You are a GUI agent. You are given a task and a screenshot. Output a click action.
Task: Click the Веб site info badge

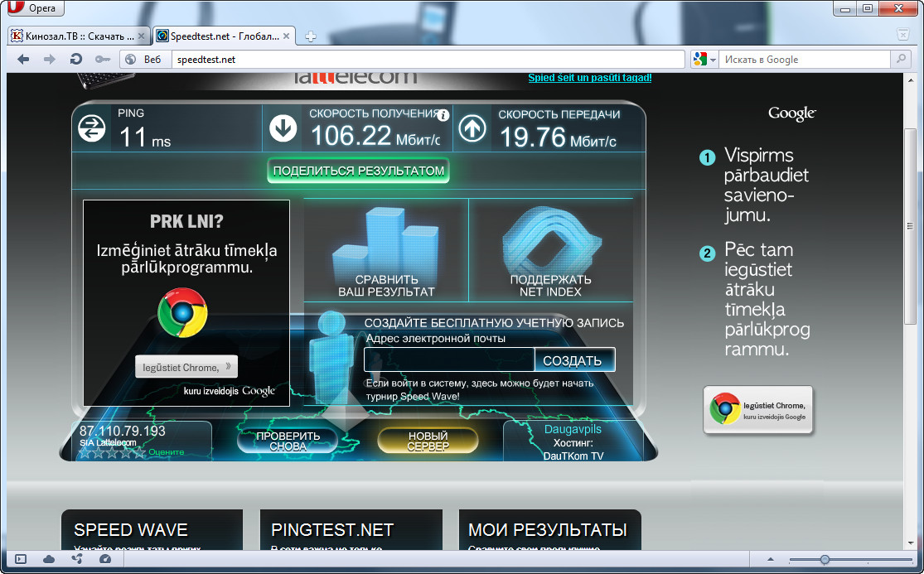coord(146,60)
